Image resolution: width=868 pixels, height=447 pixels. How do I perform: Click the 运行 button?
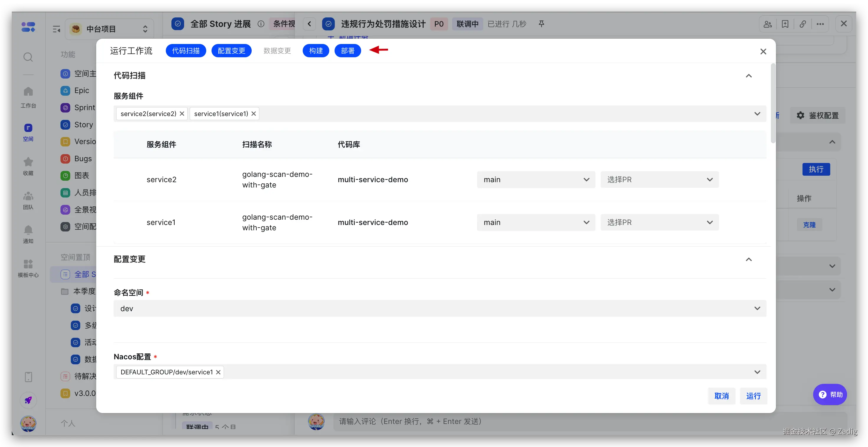click(x=753, y=396)
